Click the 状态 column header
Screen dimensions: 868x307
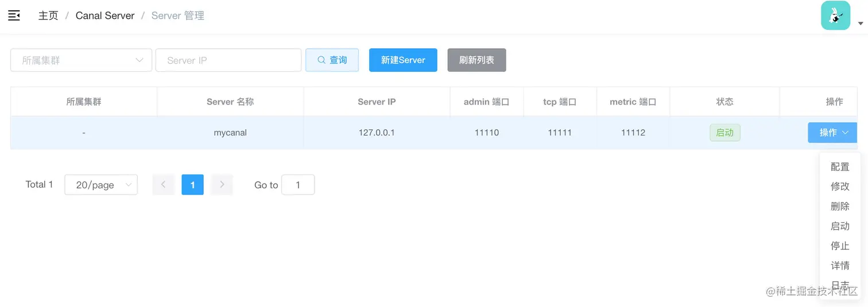pyautogui.click(x=724, y=102)
